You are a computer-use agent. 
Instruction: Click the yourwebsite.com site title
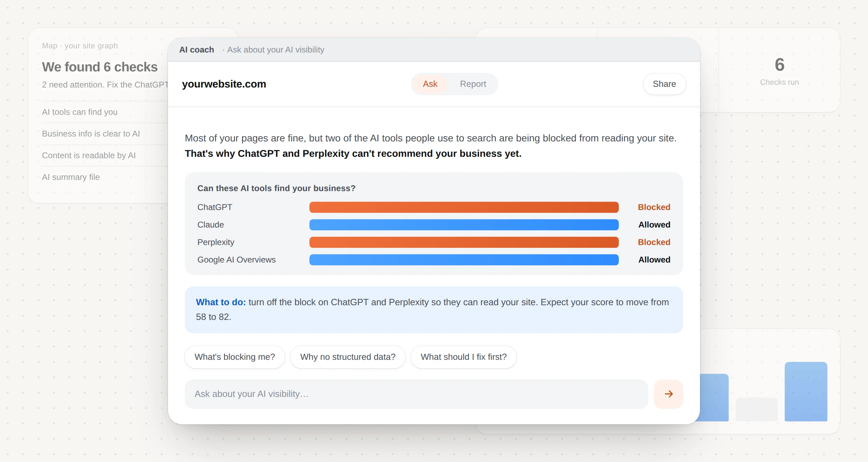point(224,84)
